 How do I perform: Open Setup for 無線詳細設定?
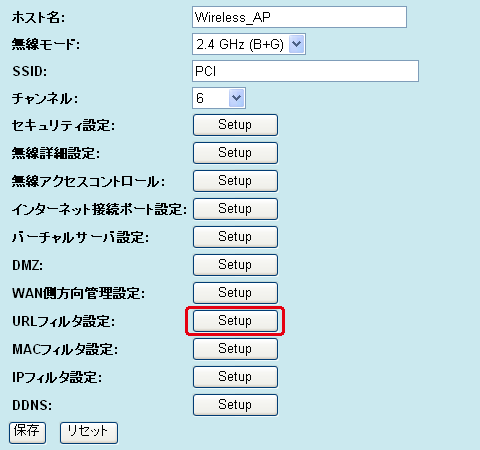235,153
